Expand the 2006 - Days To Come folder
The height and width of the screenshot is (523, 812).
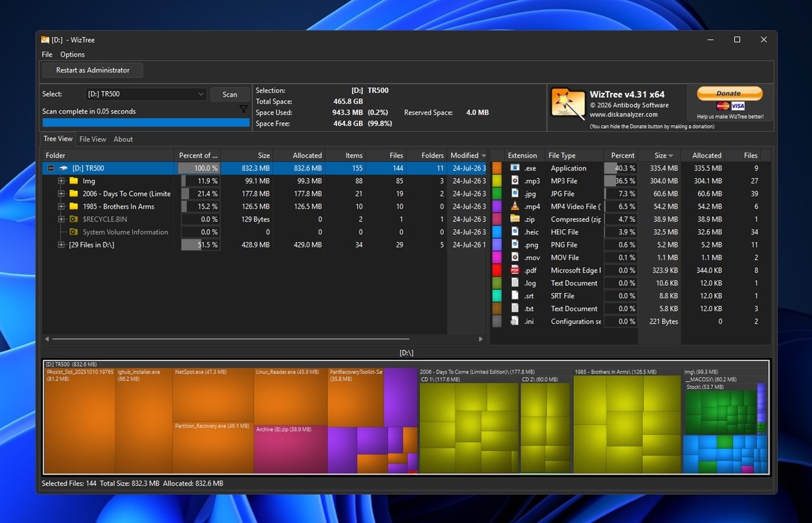(x=61, y=194)
